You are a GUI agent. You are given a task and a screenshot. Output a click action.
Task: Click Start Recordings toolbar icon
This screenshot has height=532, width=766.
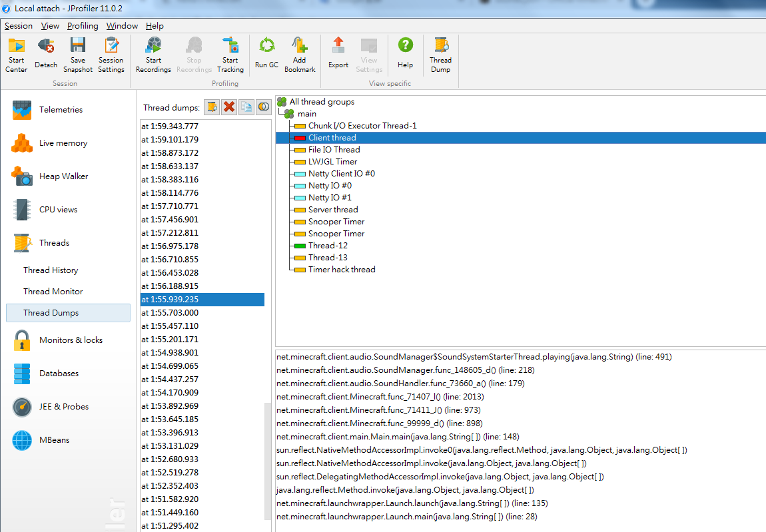pyautogui.click(x=153, y=55)
